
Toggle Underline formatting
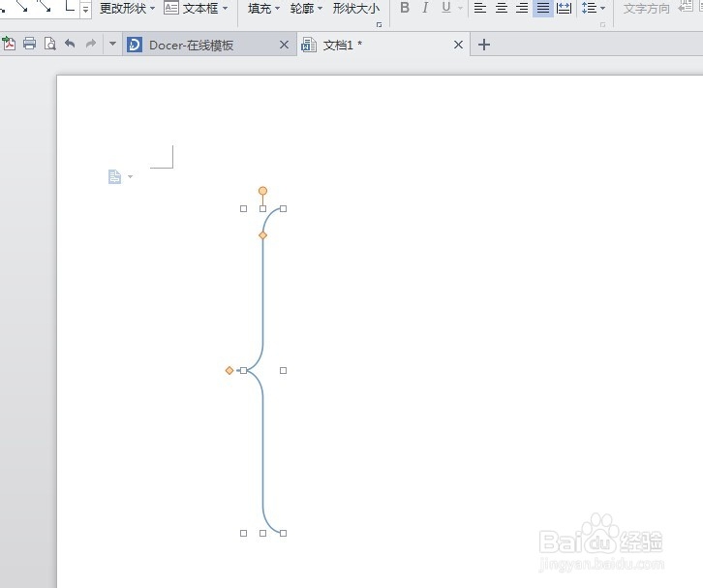446,8
